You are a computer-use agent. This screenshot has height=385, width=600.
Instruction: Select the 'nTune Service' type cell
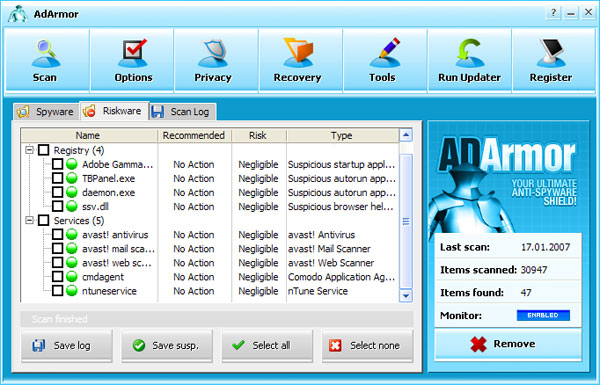[318, 291]
